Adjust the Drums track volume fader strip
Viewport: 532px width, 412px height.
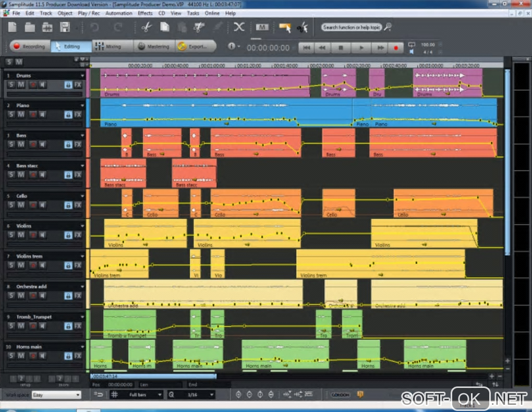(44, 94)
